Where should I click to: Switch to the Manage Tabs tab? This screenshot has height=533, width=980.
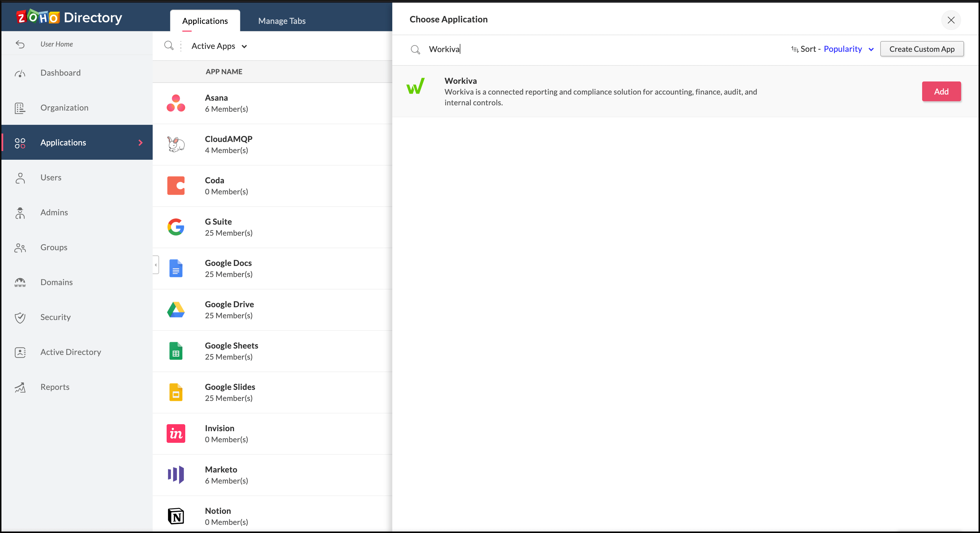point(281,21)
